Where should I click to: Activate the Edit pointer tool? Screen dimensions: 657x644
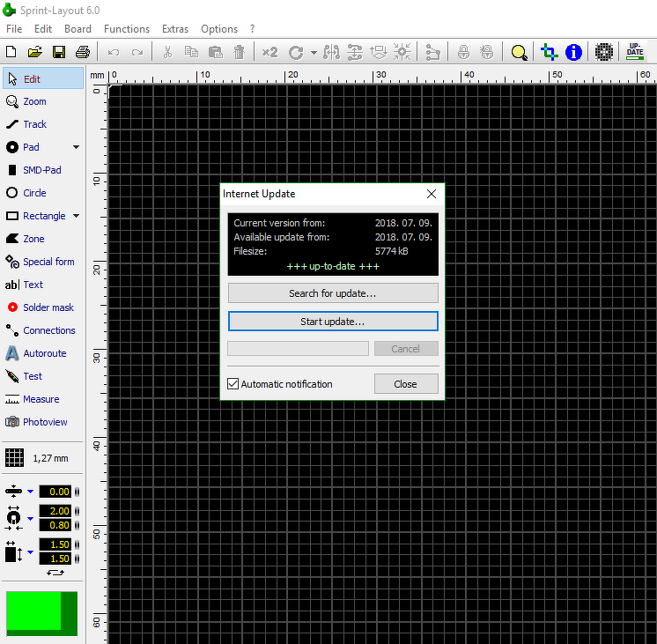click(x=43, y=78)
